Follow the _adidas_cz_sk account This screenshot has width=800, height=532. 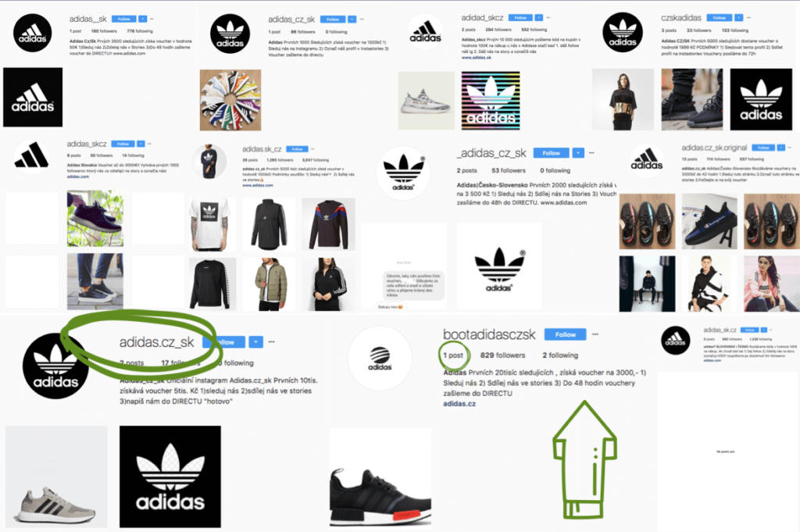[x=551, y=152]
